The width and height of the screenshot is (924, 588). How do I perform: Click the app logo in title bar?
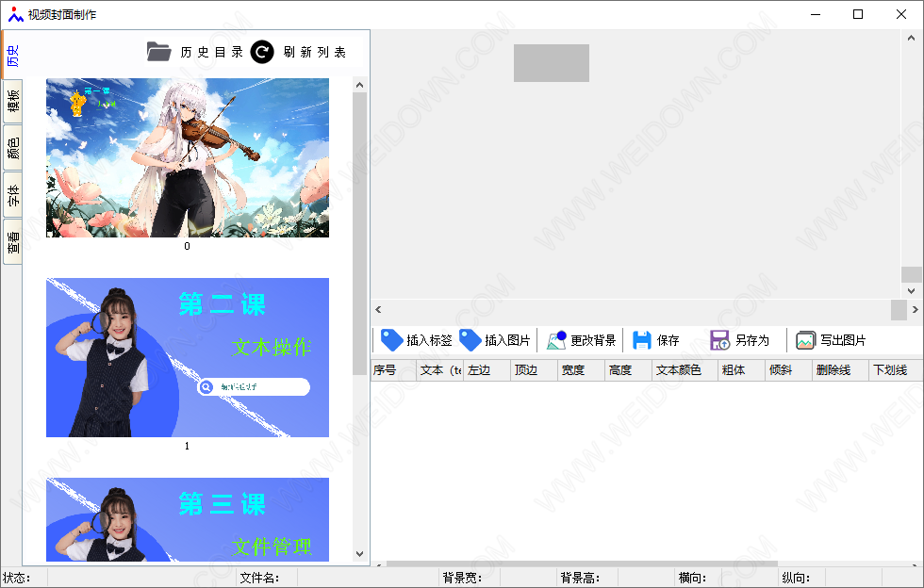tap(16, 14)
